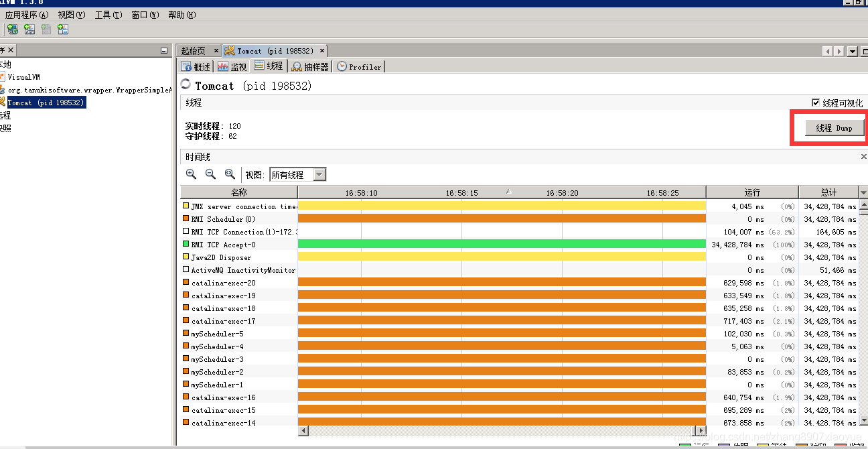Click the zoom in magnifier in the timeline toolbar
The height and width of the screenshot is (449, 868).
[192, 174]
